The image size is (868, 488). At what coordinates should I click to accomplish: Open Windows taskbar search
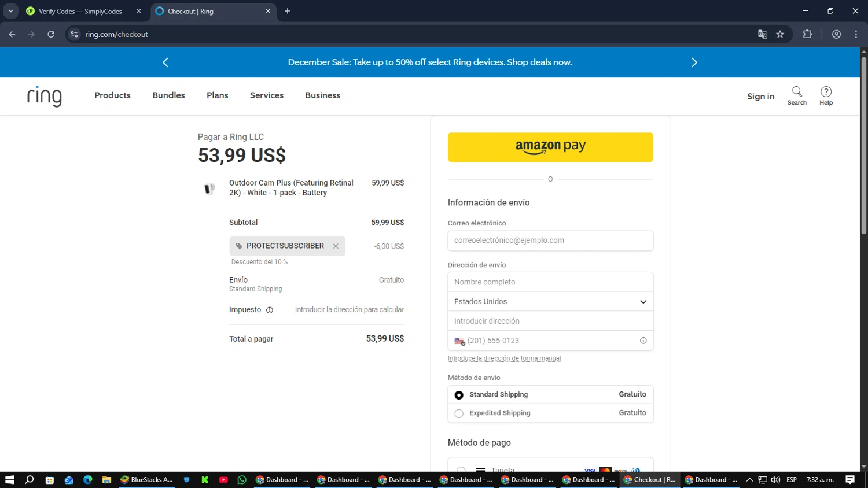coord(30,480)
